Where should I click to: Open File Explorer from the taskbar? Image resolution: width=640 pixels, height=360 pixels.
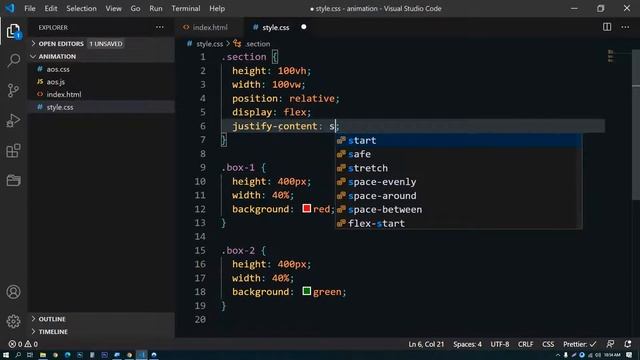pyautogui.click(x=42, y=355)
